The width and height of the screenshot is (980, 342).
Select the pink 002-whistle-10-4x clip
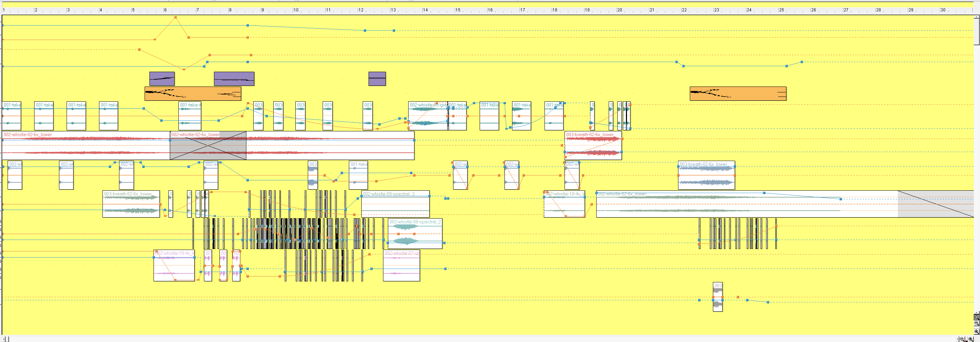pos(174,265)
